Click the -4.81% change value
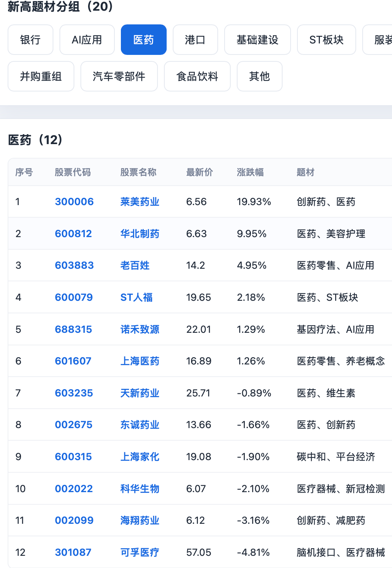This screenshot has height=568, width=392. tap(254, 552)
